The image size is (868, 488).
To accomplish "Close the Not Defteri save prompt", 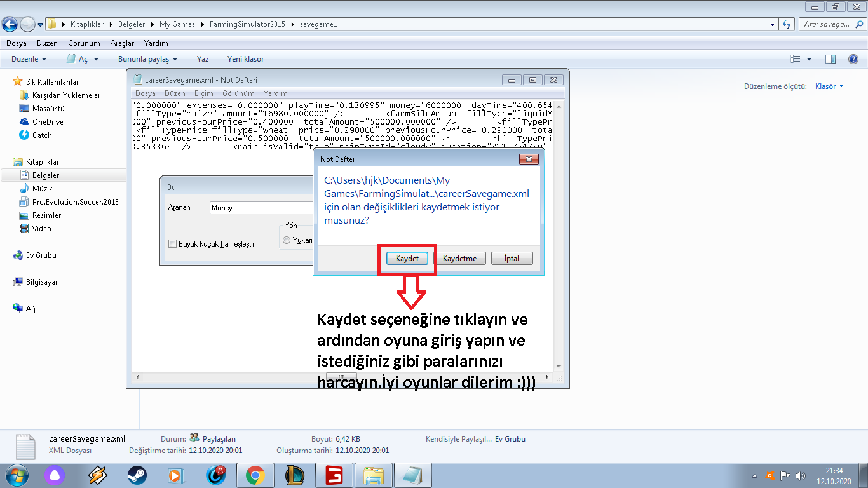I will tap(529, 159).
